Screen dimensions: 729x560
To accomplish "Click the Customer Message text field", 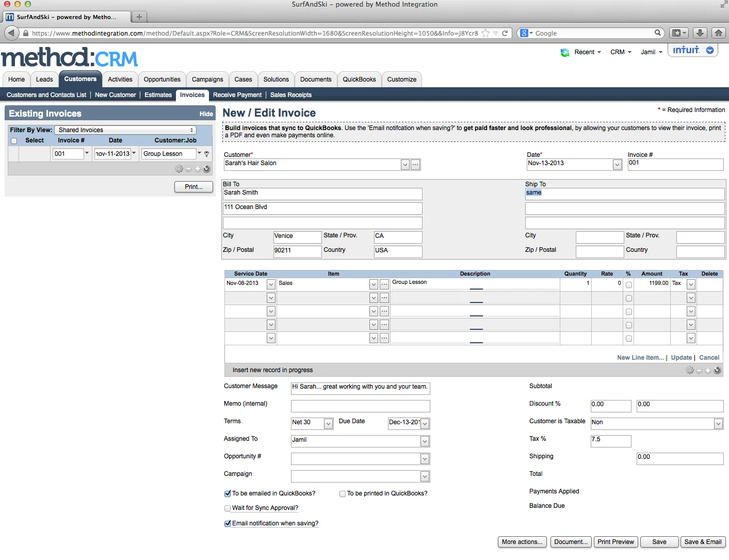I will tap(360, 388).
